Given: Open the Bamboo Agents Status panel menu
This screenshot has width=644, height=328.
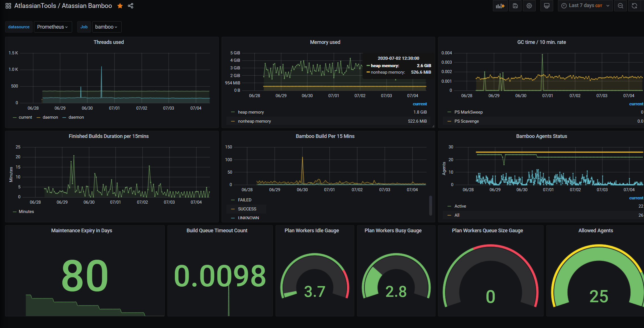Looking at the screenshot, I should tap(541, 136).
